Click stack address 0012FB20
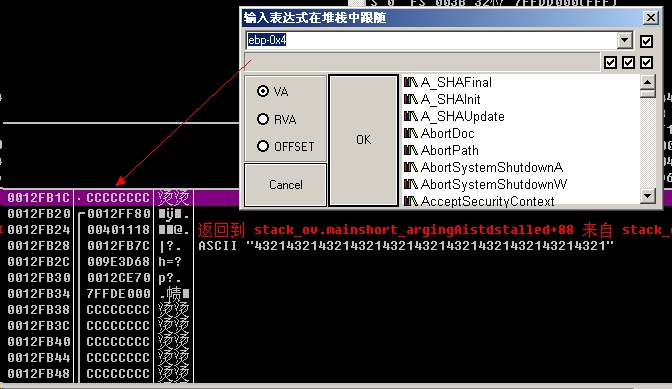This screenshot has height=389, width=672. [38, 214]
